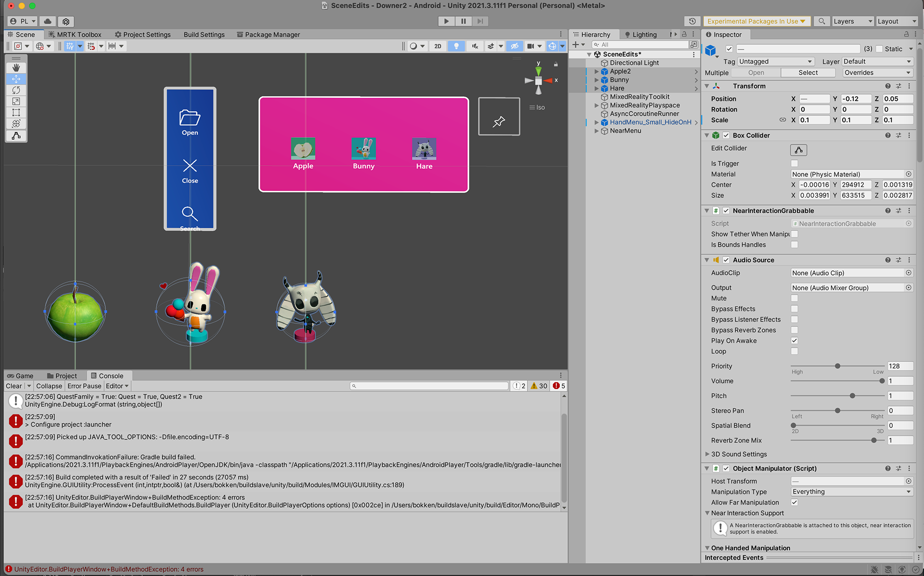
Task: Click the Pitch slider handle
Action: click(852, 396)
